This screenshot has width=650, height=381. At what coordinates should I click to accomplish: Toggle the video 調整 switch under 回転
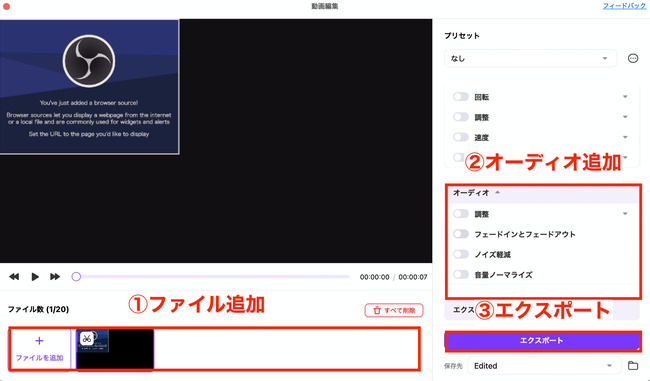click(461, 117)
